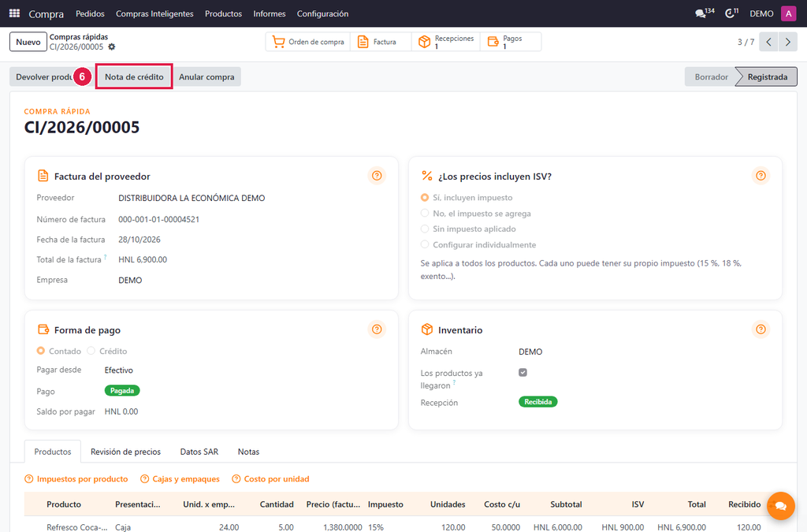Open the Compras Inteligentes menu
Image resolution: width=807 pixels, height=532 pixels.
click(x=154, y=13)
